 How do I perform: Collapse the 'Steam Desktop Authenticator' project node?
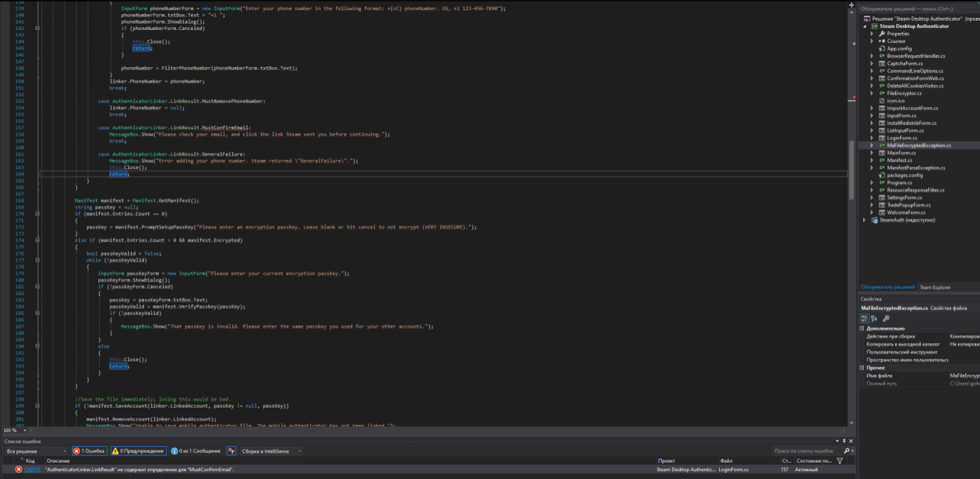[865, 26]
